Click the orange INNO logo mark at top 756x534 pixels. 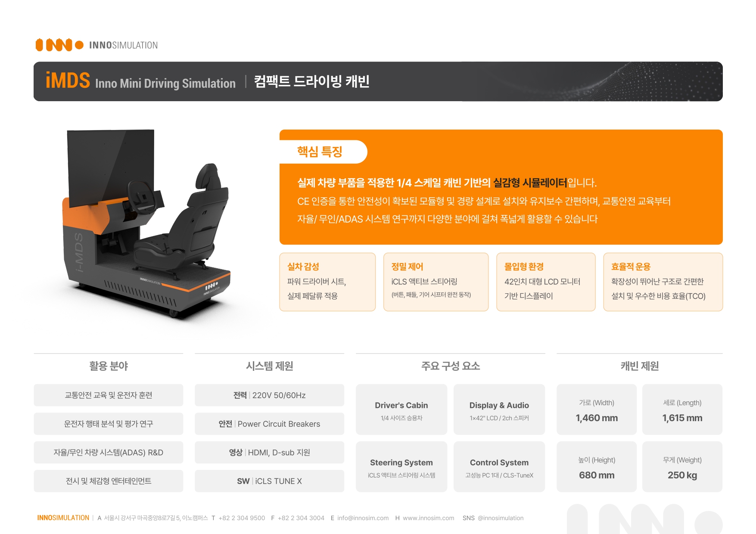click(x=59, y=45)
